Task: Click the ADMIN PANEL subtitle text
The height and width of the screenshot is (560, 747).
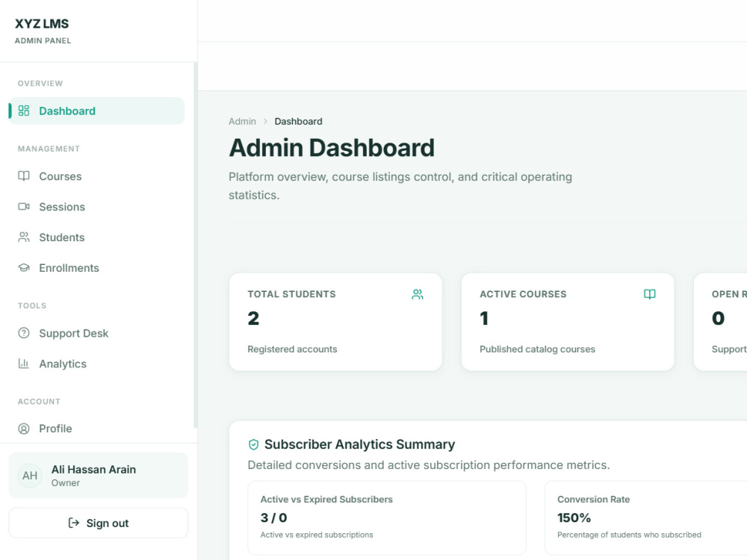Action: [43, 41]
